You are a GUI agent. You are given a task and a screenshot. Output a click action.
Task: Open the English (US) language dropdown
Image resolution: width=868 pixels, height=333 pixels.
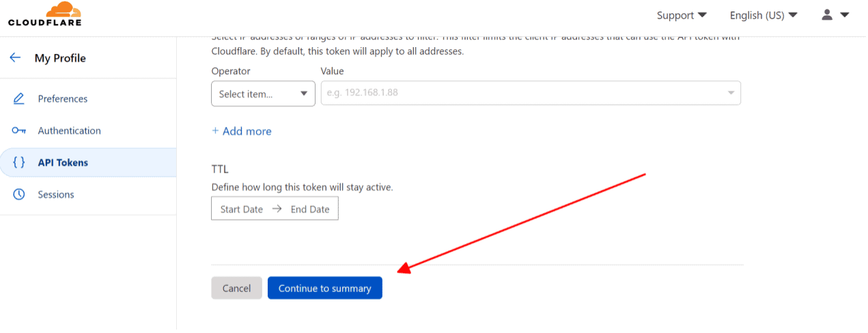pos(764,15)
